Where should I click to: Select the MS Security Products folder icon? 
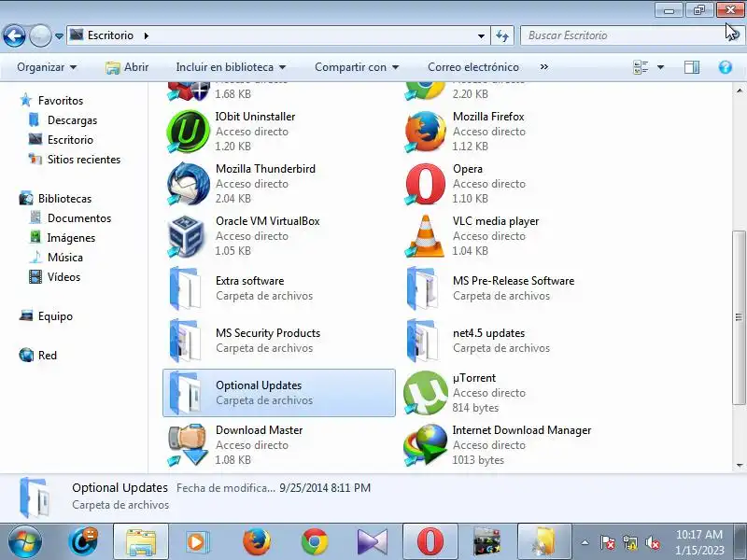click(186, 341)
